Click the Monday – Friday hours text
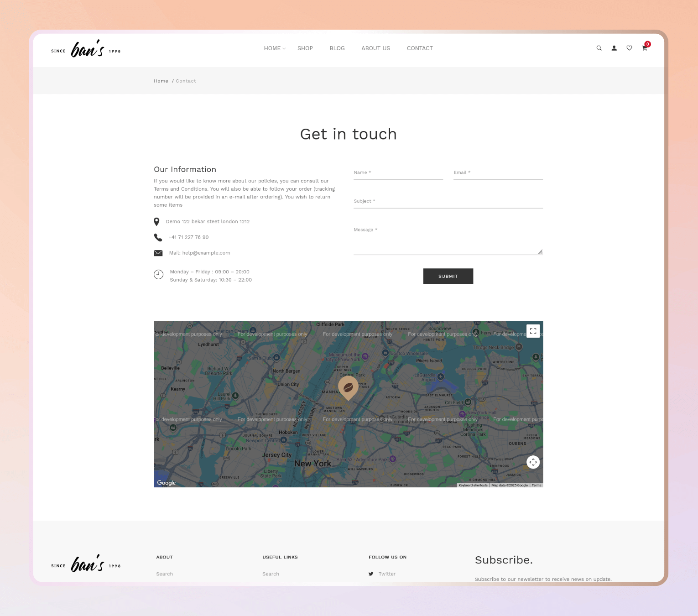Screen dimensions: 698x616 coord(209,272)
